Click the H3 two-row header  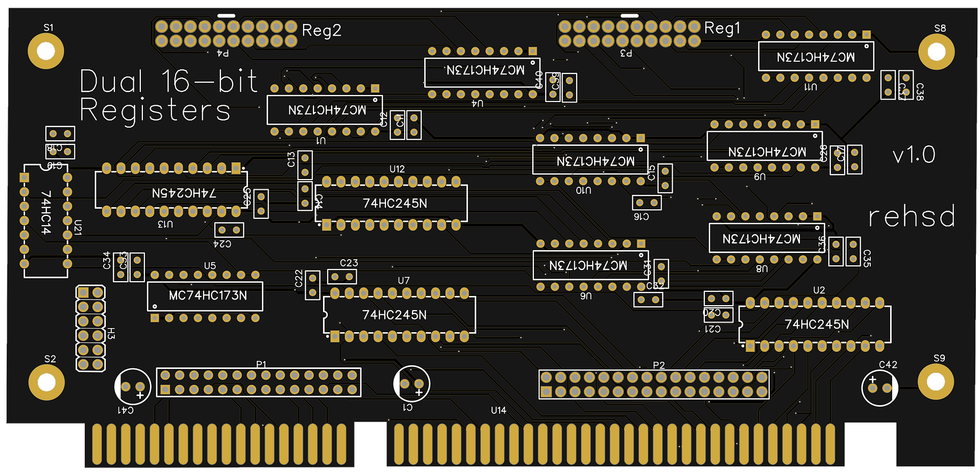click(91, 328)
